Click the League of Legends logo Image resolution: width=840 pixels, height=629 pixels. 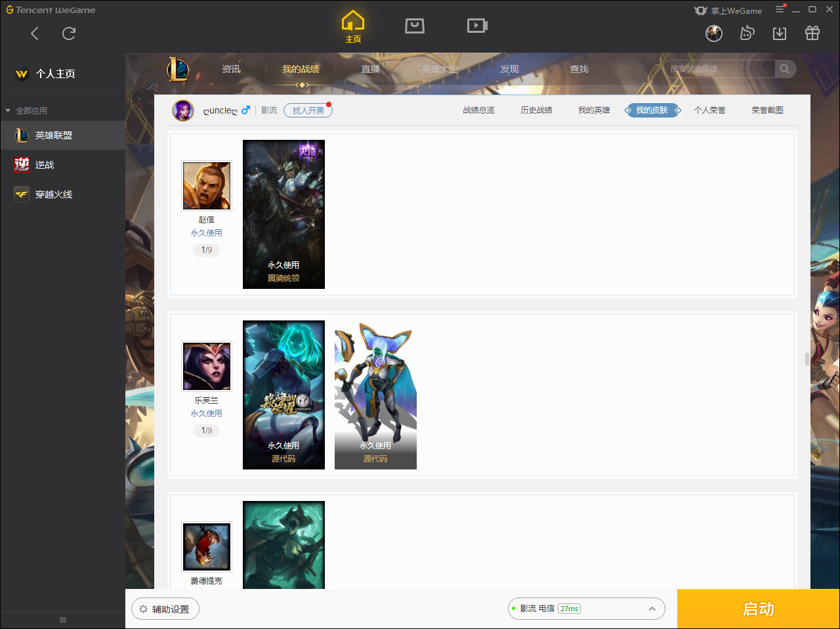pos(178,69)
